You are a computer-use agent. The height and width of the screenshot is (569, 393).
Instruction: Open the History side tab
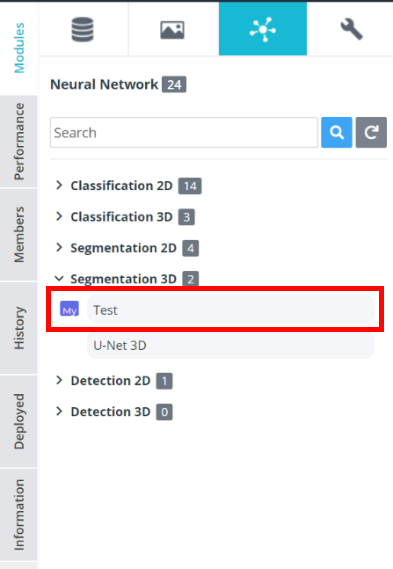coord(19,328)
